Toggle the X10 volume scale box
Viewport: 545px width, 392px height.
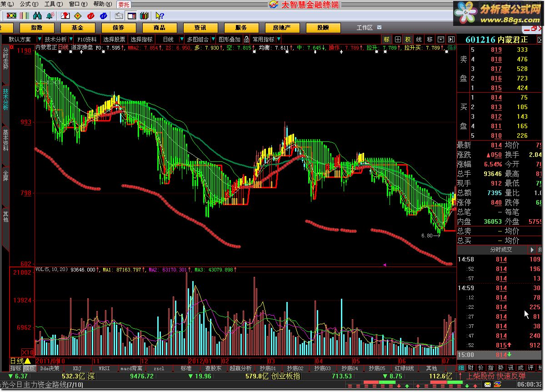(x=28, y=352)
